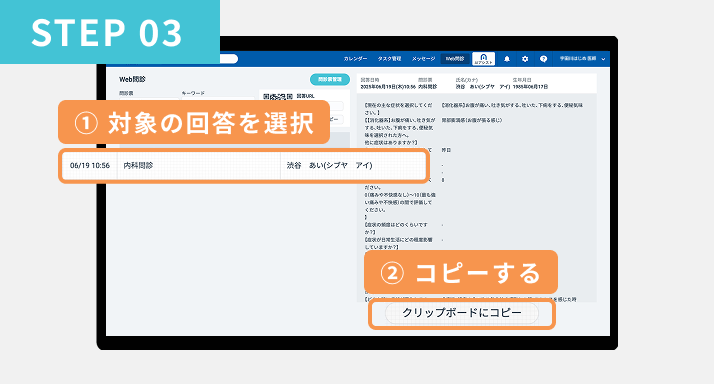Open the メッセージ menu item
Screen dimensions: 714x384
pos(423,59)
